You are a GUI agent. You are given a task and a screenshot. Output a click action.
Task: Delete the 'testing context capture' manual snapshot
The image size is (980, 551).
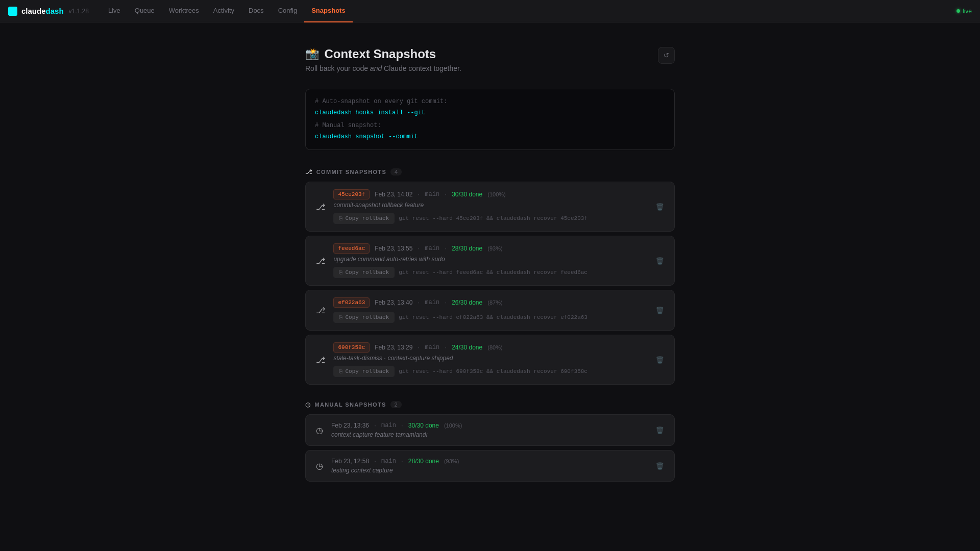tap(659, 466)
